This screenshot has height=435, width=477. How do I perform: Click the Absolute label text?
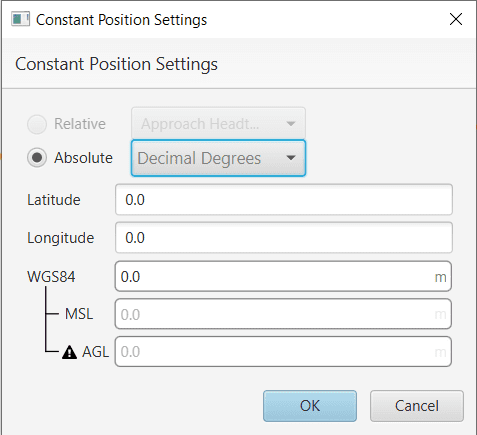tap(83, 158)
